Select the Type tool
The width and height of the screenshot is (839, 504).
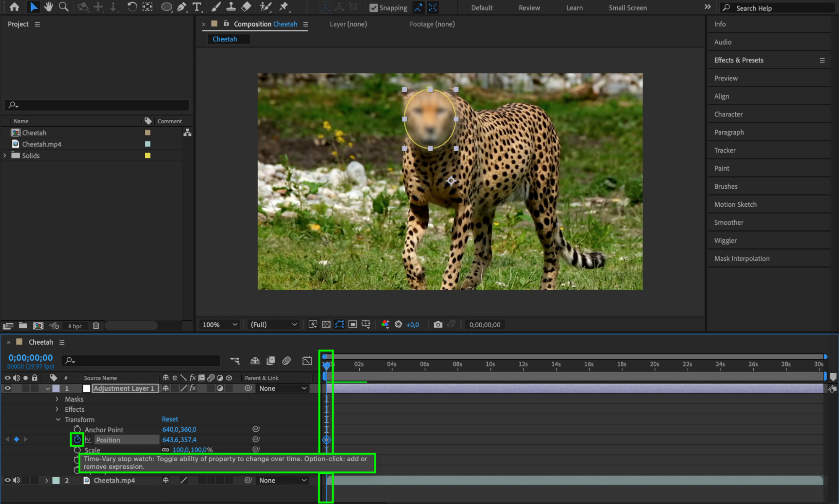196,7
